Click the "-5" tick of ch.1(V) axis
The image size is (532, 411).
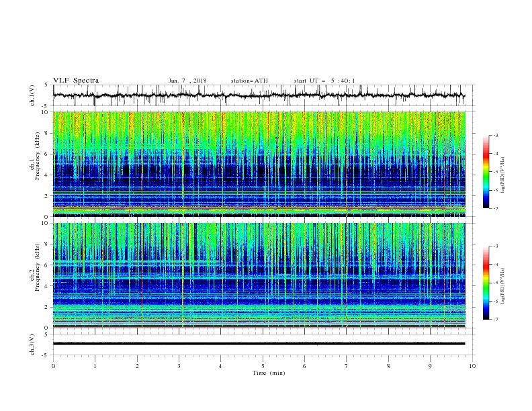pos(46,106)
